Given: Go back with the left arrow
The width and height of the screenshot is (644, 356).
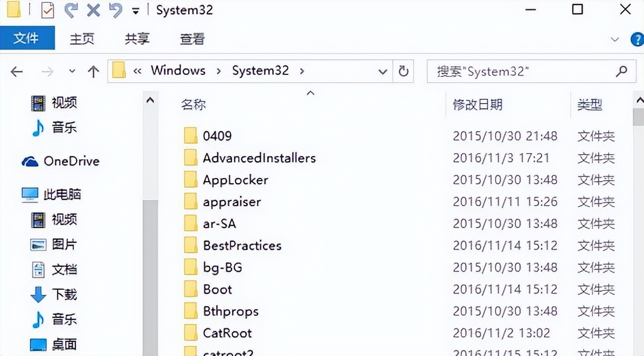Looking at the screenshot, I should point(16,72).
